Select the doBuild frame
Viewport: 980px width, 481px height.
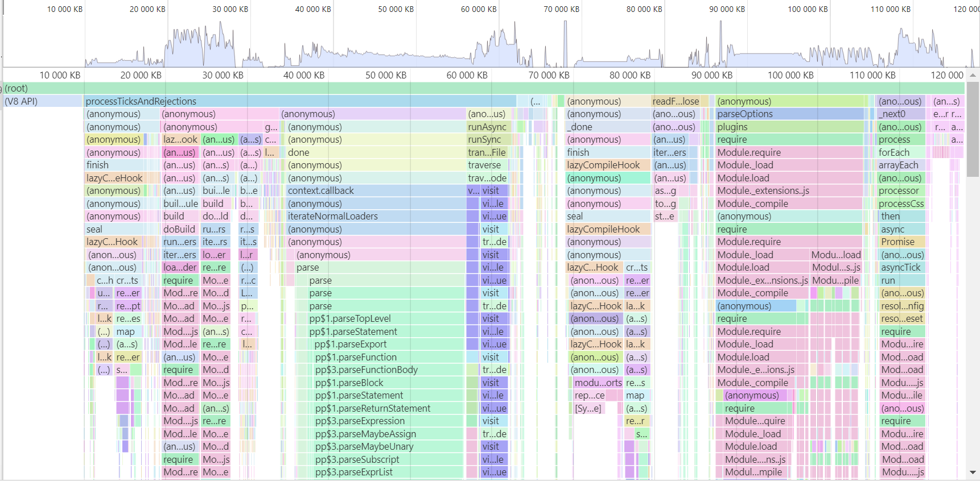pyautogui.click(x=180, y=229)
